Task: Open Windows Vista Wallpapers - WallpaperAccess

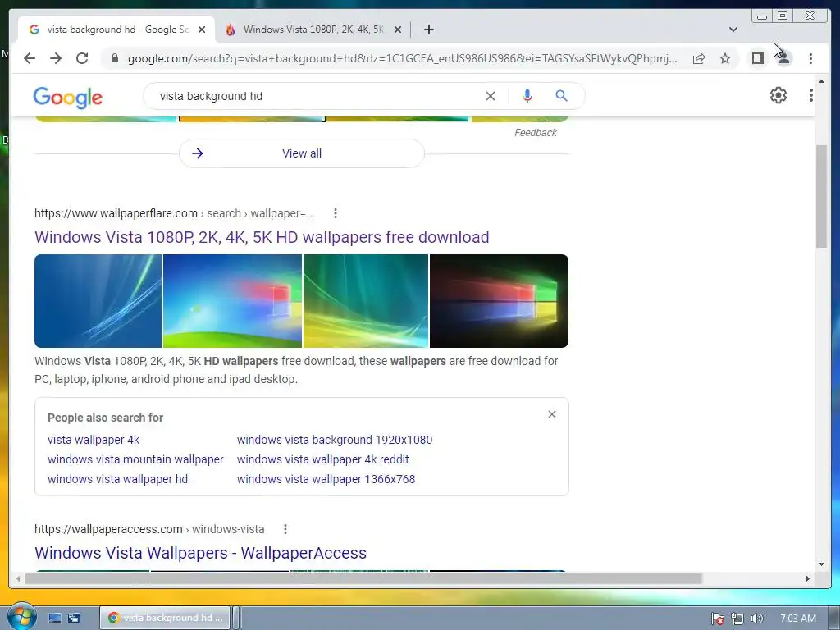Action: tap(200, 553)
